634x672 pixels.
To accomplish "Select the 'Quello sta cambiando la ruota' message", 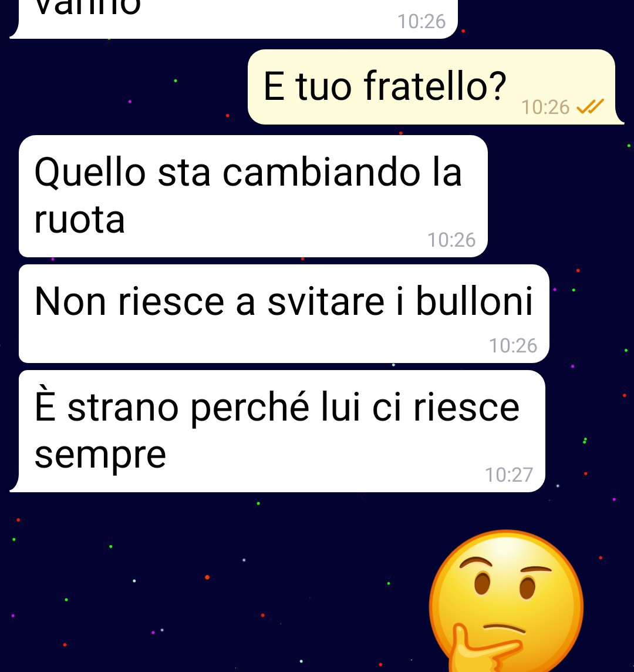I will tap(253, 196).
